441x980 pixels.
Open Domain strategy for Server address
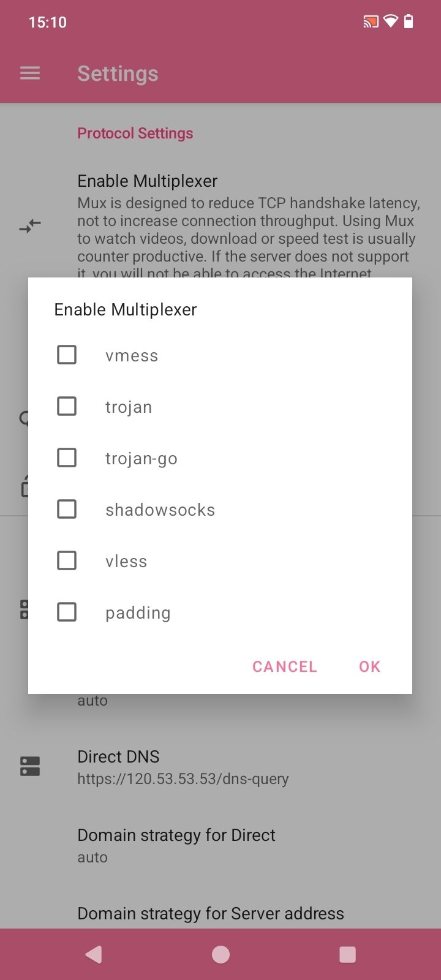211,914
